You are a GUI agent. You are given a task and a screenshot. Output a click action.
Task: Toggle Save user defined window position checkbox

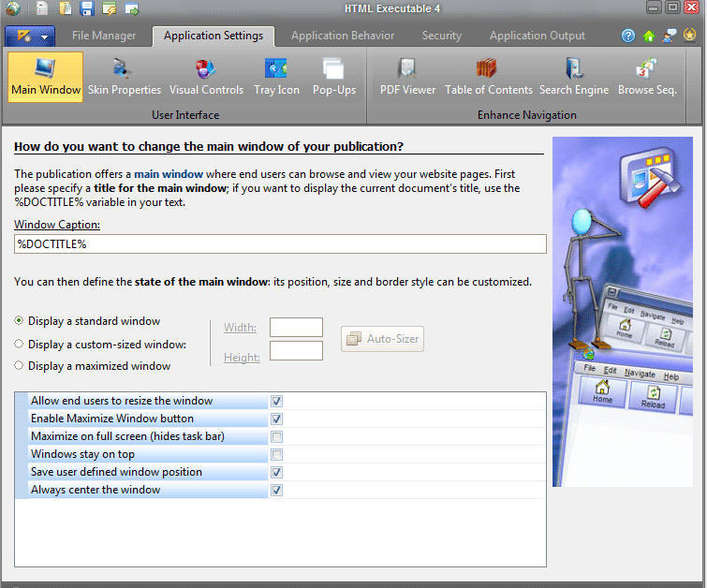click(x=277, y=472)
